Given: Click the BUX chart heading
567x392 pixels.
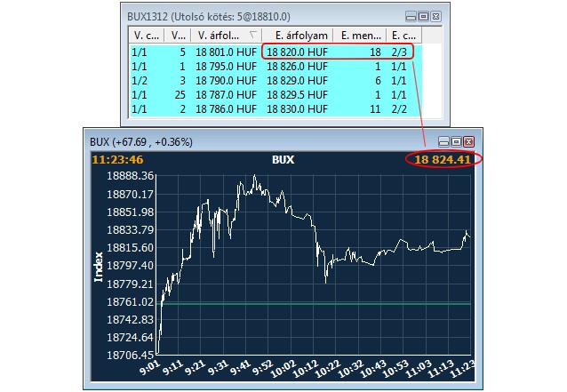Looking at the screenshot, I should coord(283,159).
